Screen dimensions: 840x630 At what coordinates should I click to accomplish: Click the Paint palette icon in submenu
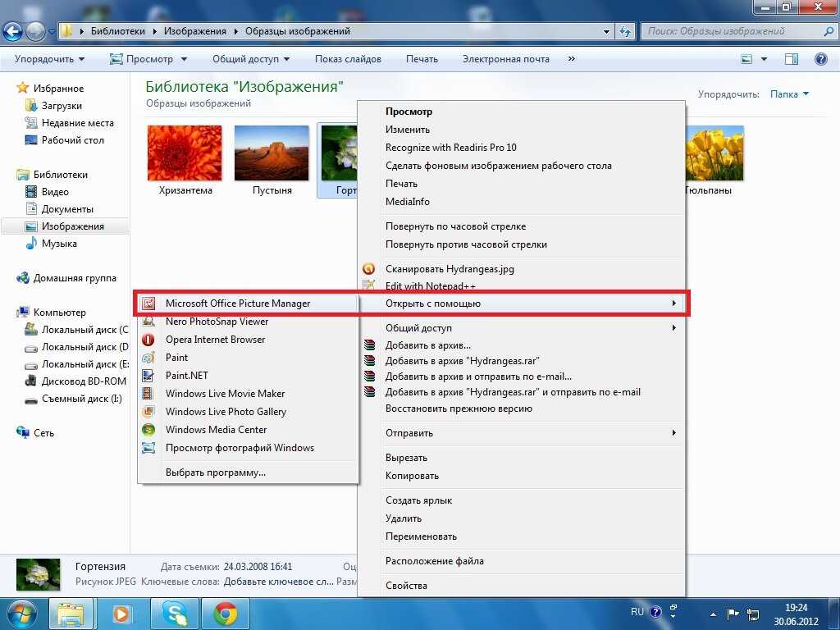pyautogui.click(x=148, y=358)
